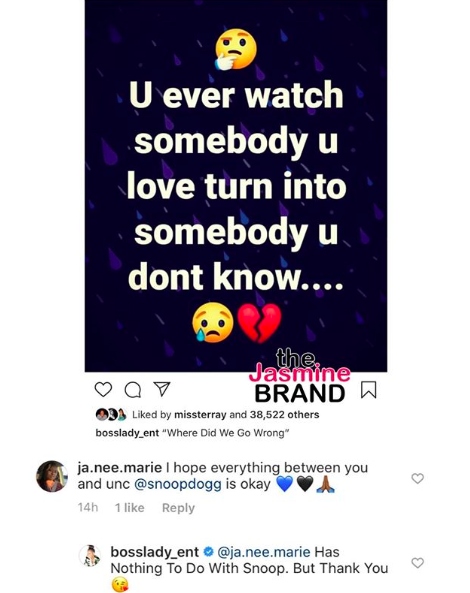Open bosslady_ent username in reply
The width and height of the screenshot is (470, 593).
coord(154,552)
